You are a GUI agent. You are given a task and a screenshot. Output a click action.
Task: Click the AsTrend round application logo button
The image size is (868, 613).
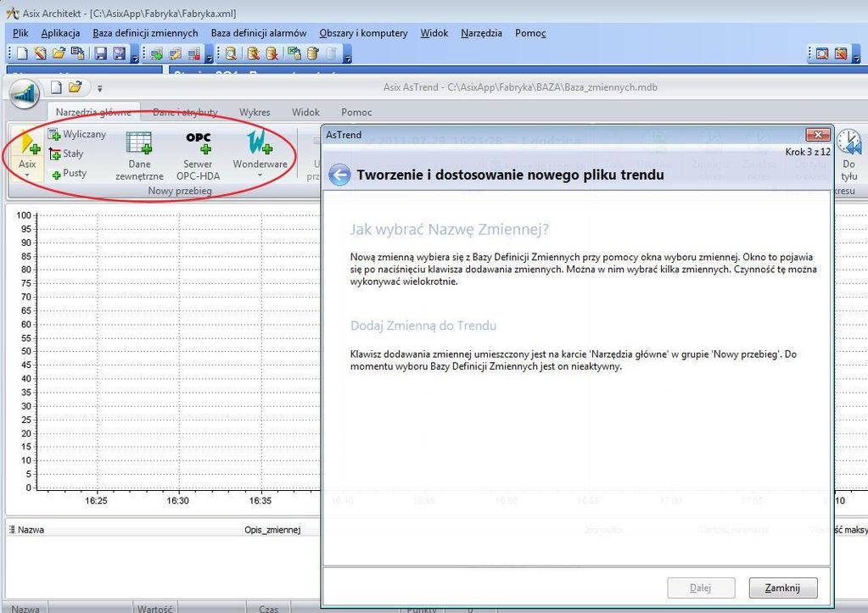(x=25, y=93)
